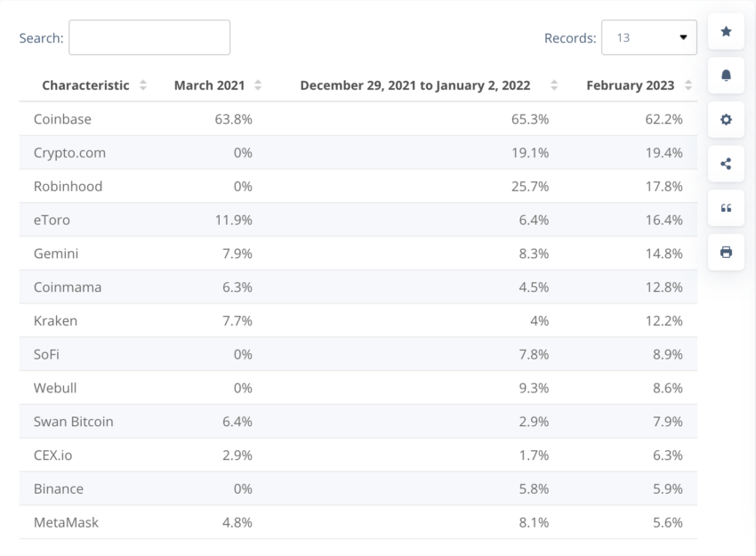
Task: Click MetaMask's 5.6% value
Action: point(668,522)
